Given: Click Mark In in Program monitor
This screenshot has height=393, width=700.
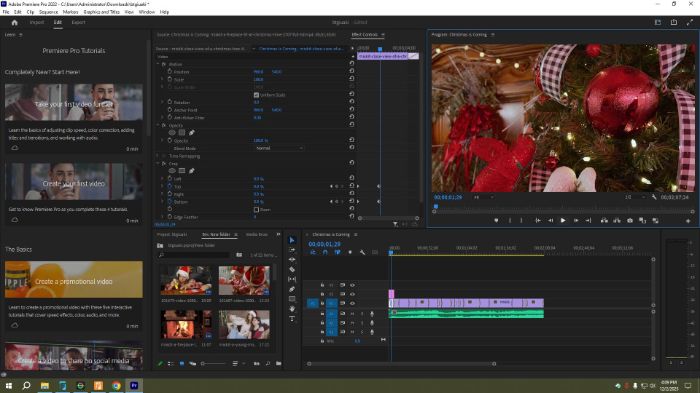Looking at the screenshot, I should [x=510, y=220].
